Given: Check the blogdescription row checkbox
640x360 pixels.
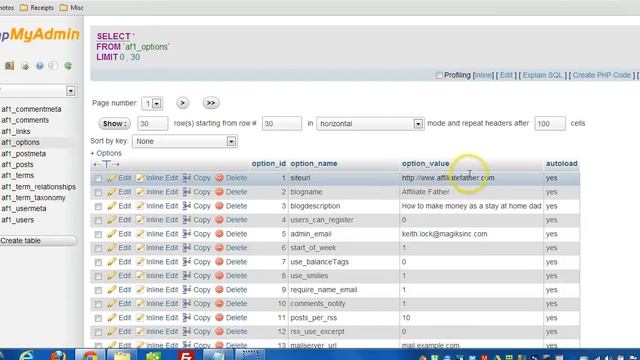Looking at the screenshot, I should (98, 207).
